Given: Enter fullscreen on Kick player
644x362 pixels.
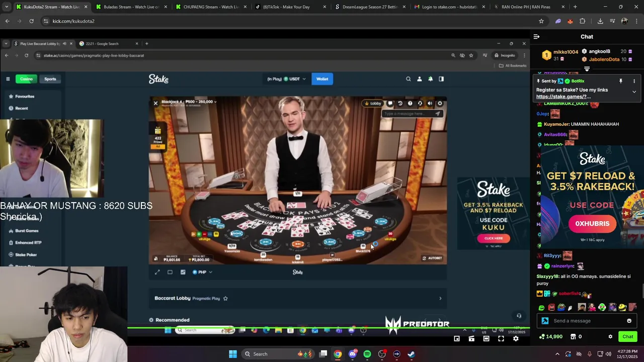Looking at the screenshot, I should point(501,339).
